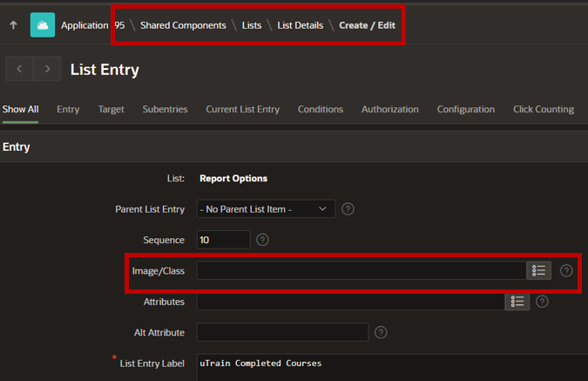Open Attributes picker list button
Viewport: 588px width, 381px height.
coord(517,302)
